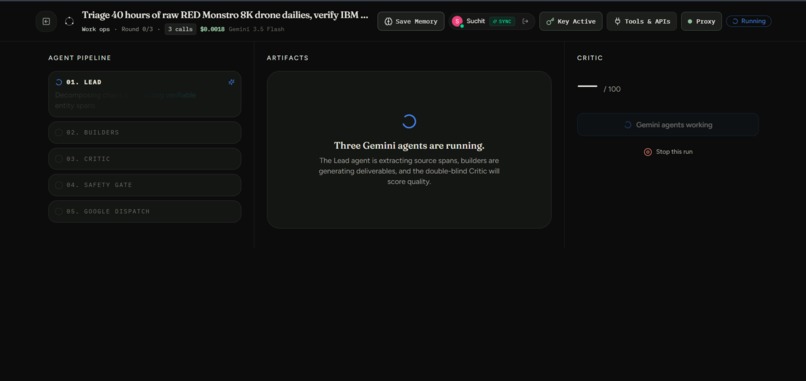
Task: Click the Work ops label in the header
Action: click(96, 29)
